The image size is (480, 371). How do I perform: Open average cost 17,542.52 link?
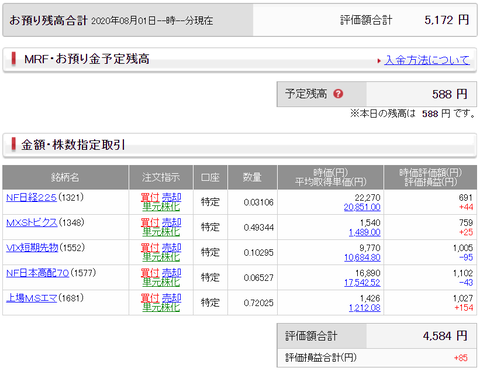[x=362, y=283]
